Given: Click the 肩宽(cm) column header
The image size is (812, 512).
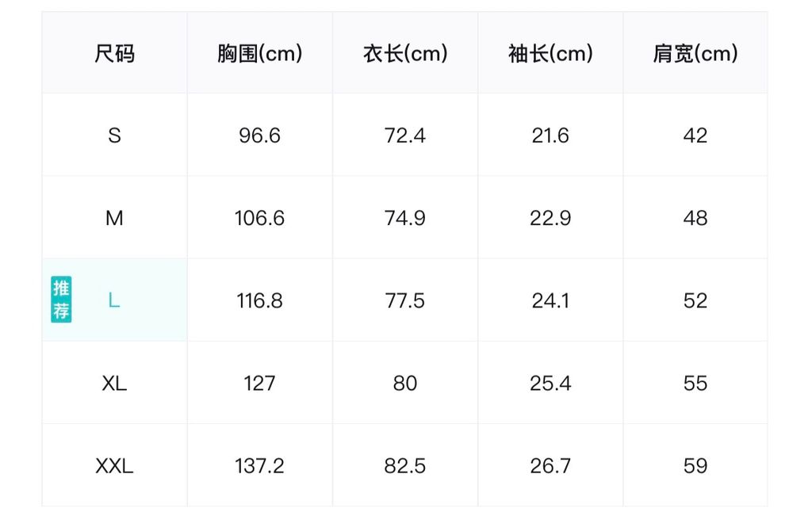Looking at the screenshot, I should pyautogui.click(x=695, y=54).
